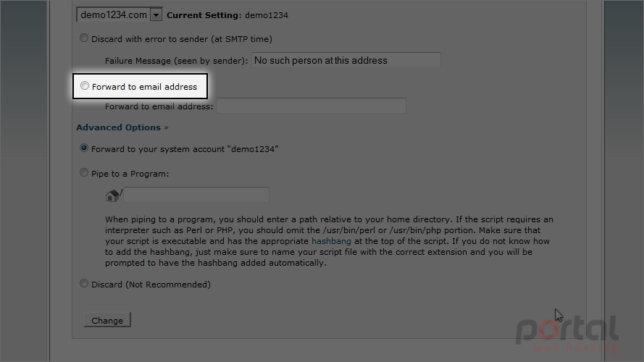Screen dimensions: 644x362
Task: Select Discard (Not Recommended) radio button
Action: (x=84, y=284)
